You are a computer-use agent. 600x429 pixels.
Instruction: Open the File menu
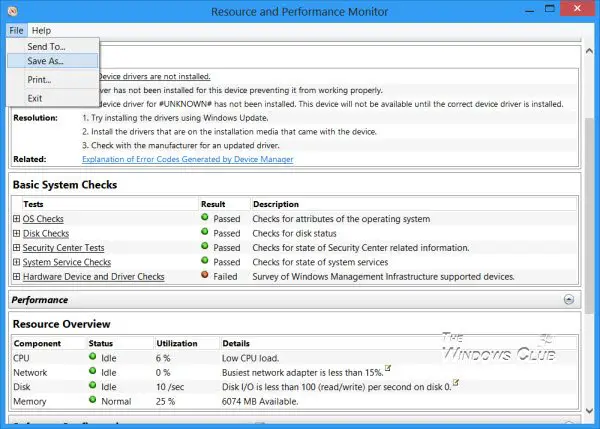click(16, 30)
